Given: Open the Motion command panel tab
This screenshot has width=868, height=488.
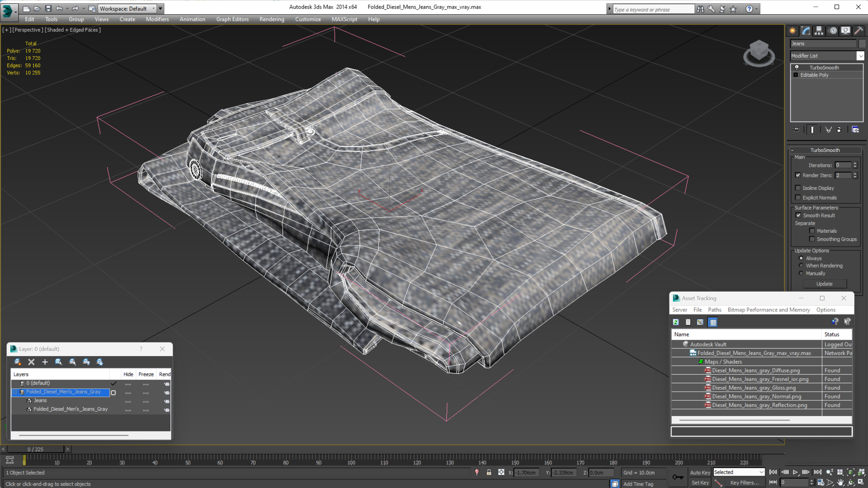Looking at the screenshot, I should coord(833,31).
